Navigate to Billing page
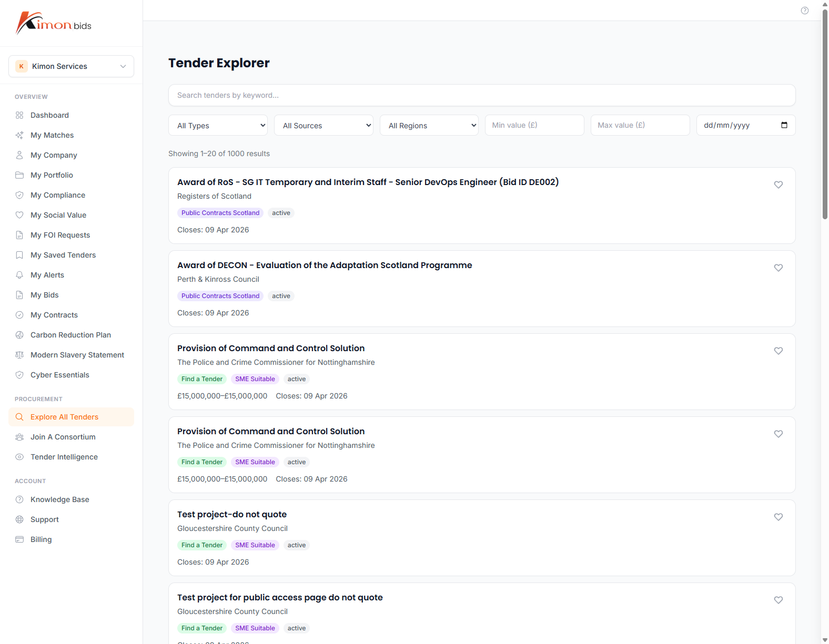 72,539
